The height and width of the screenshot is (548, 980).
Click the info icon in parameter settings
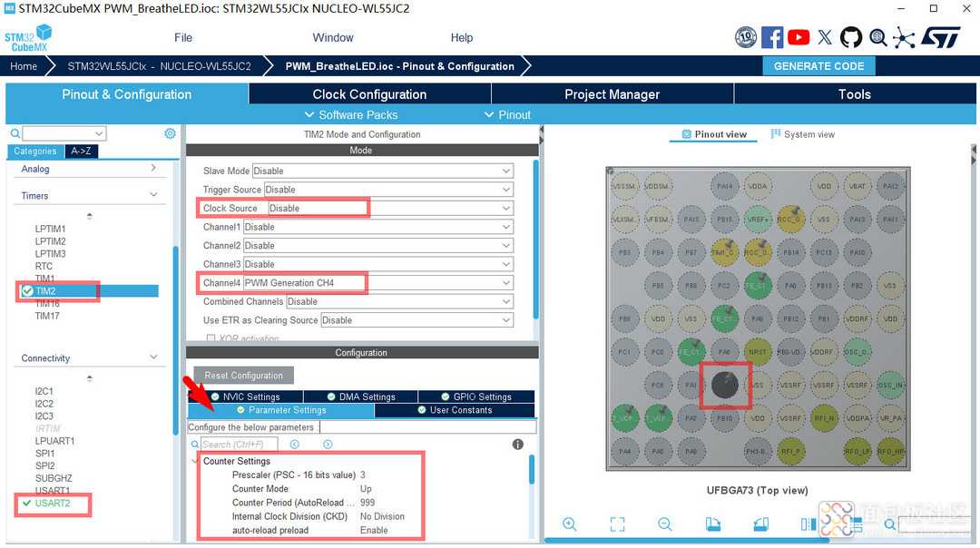517,445
